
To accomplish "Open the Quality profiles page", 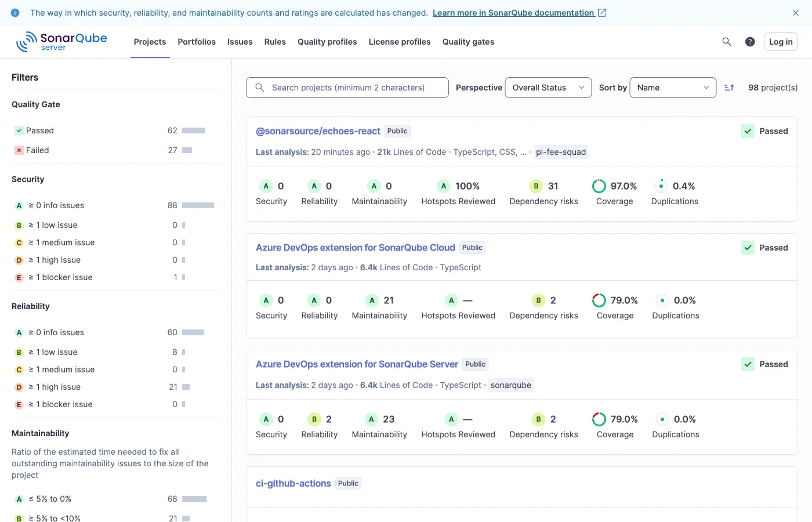I will tap(327, 41).
